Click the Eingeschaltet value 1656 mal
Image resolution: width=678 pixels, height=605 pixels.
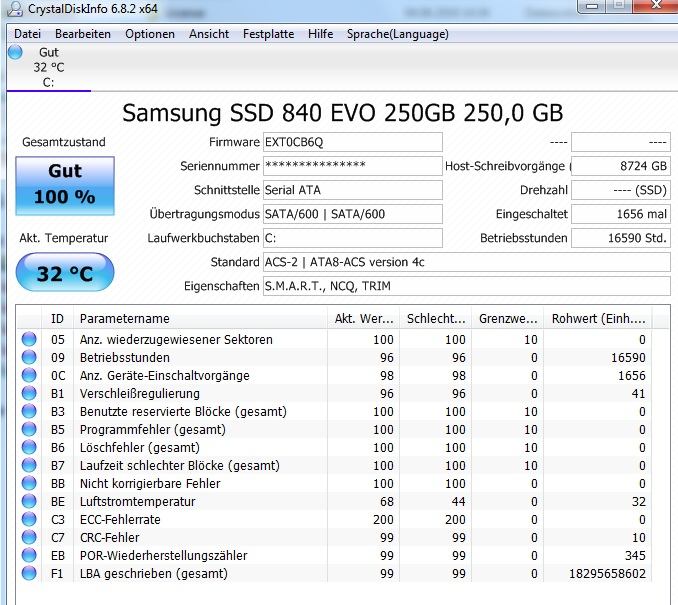tap(621, 214)
